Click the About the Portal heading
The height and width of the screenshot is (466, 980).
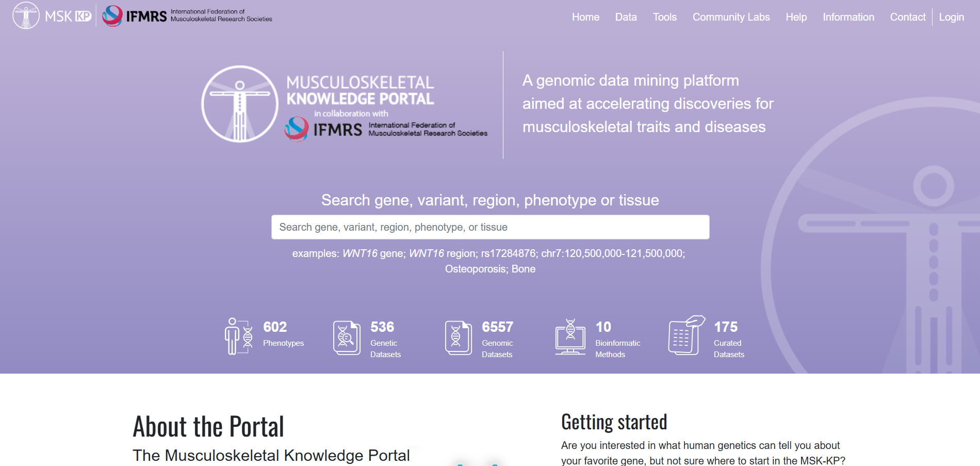(208, 427)
